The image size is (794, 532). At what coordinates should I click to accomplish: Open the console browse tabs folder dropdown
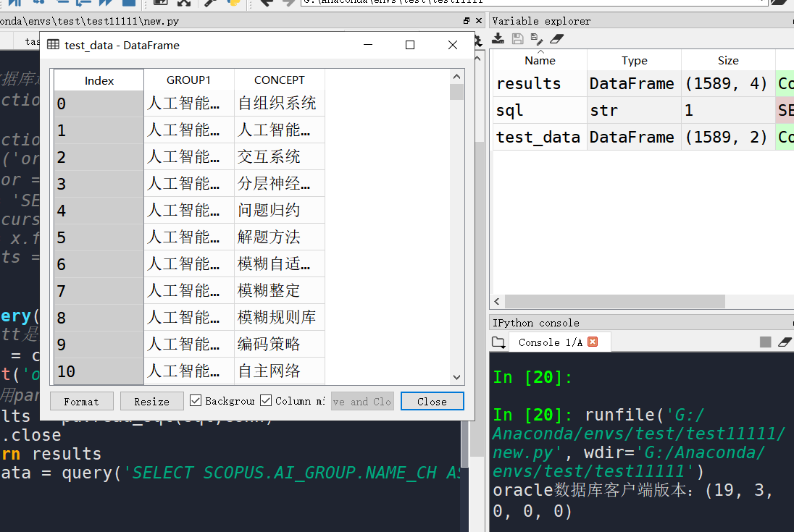coord(498,342)
